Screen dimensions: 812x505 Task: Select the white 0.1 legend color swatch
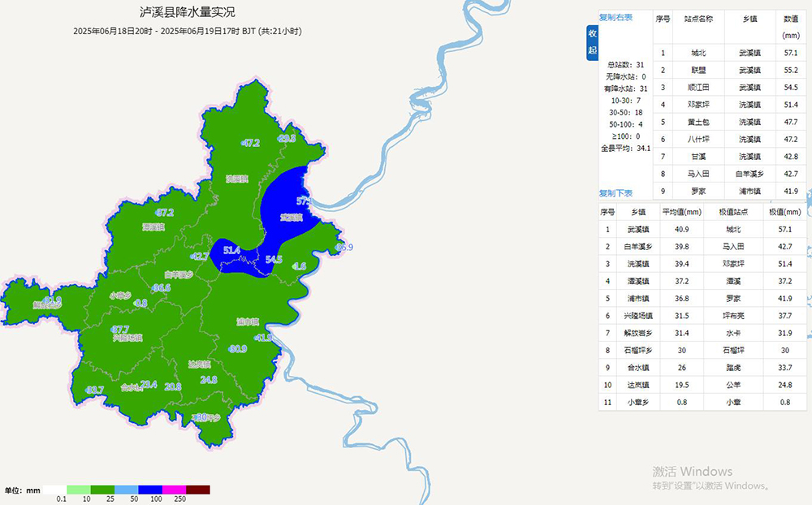coord(54,490)
